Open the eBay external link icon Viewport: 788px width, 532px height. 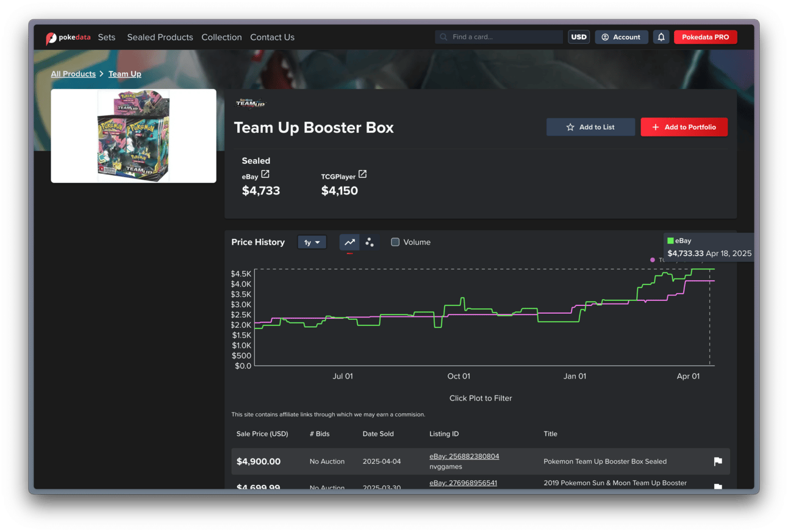(x=265, y=174)
